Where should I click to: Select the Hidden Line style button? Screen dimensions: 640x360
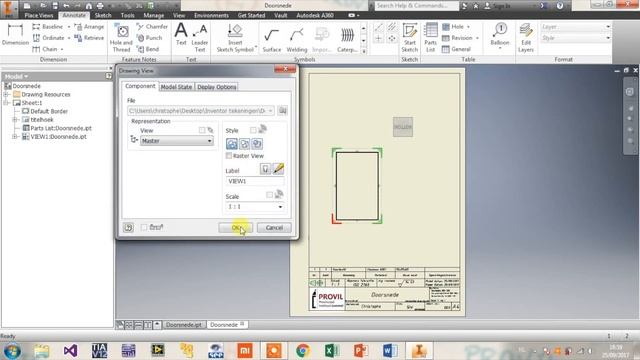pos(232,144)
